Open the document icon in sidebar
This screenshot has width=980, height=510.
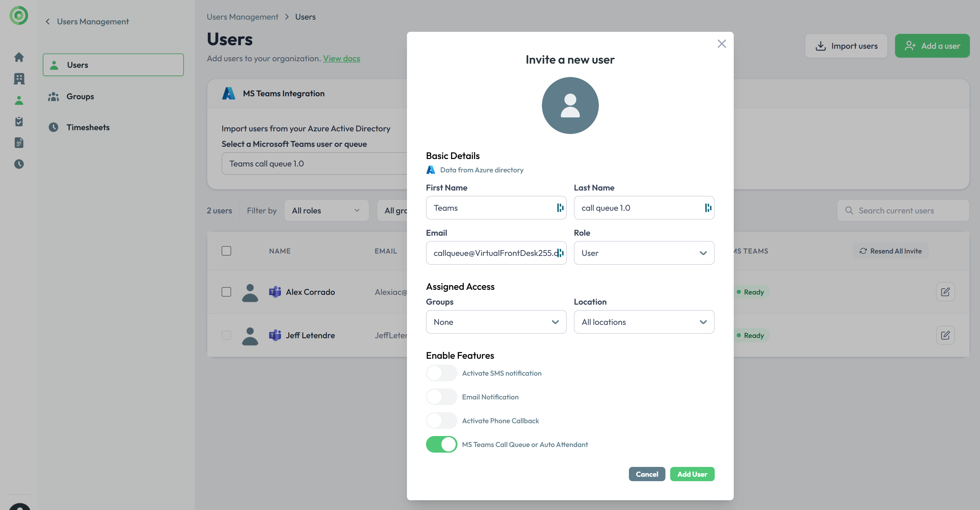click(19, 143)
